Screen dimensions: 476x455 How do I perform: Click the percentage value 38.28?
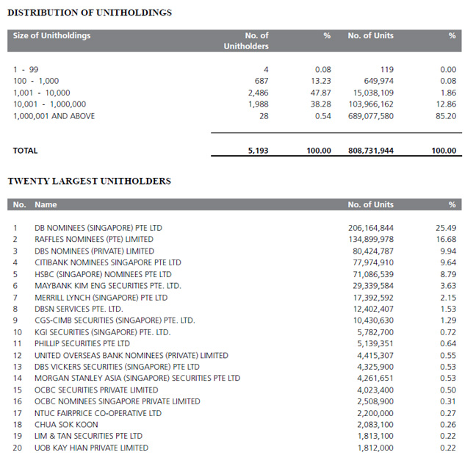point(320,104)
